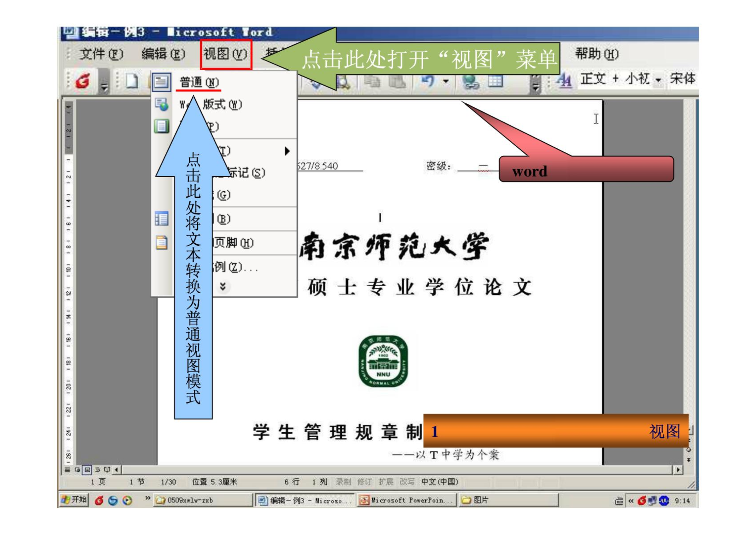Image resolution: width=756 pixels, height=535 pixels.
Task: Open the Undo history dropdown arrow
Action: (446, 81)
